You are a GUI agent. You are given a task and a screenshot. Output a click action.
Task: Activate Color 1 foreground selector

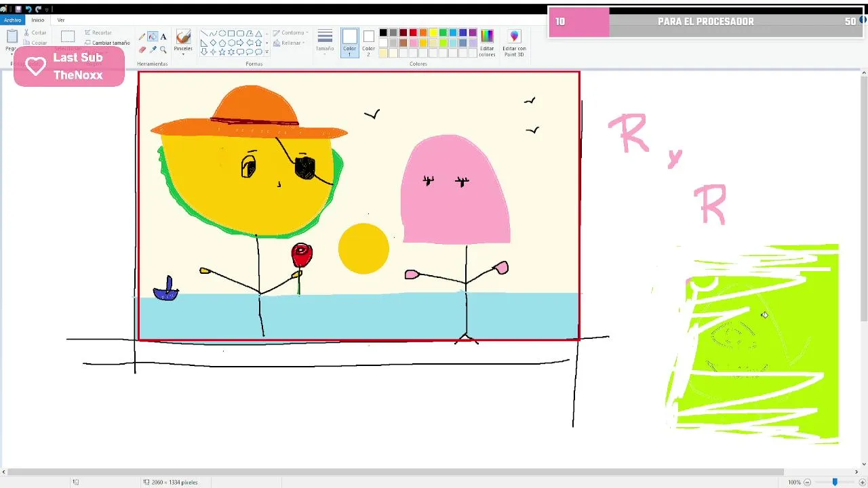[x=349, y=43]
